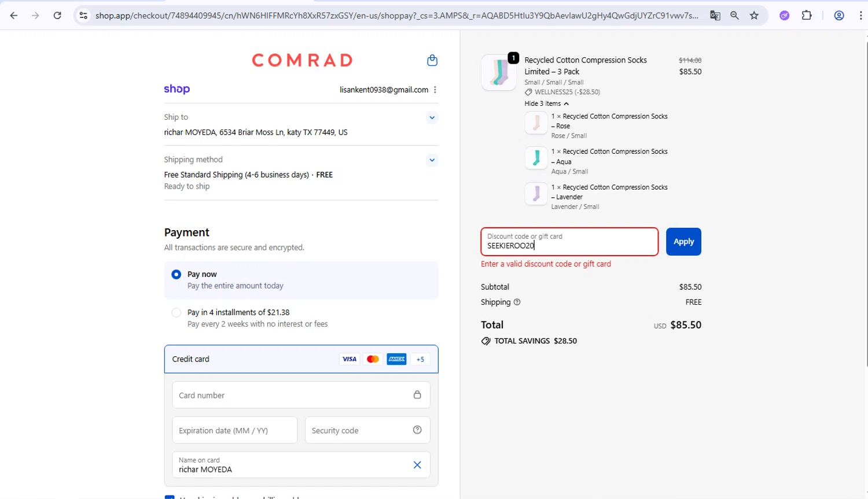Click the WELLNESS25 (-$28.50) code label
Image resolution: width=868 pixels, height=499 pixels.
[x=567, y=92]
